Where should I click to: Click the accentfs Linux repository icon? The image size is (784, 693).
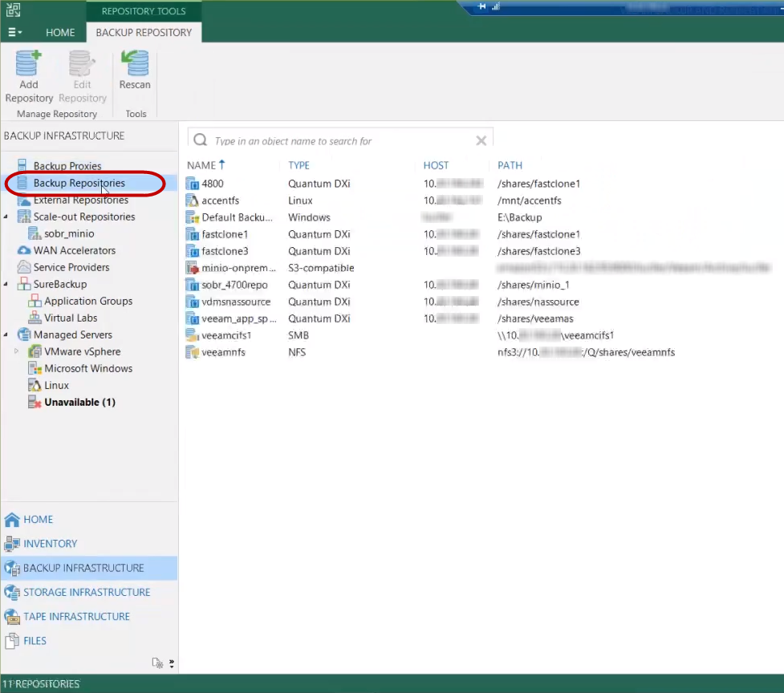point(193,201)
